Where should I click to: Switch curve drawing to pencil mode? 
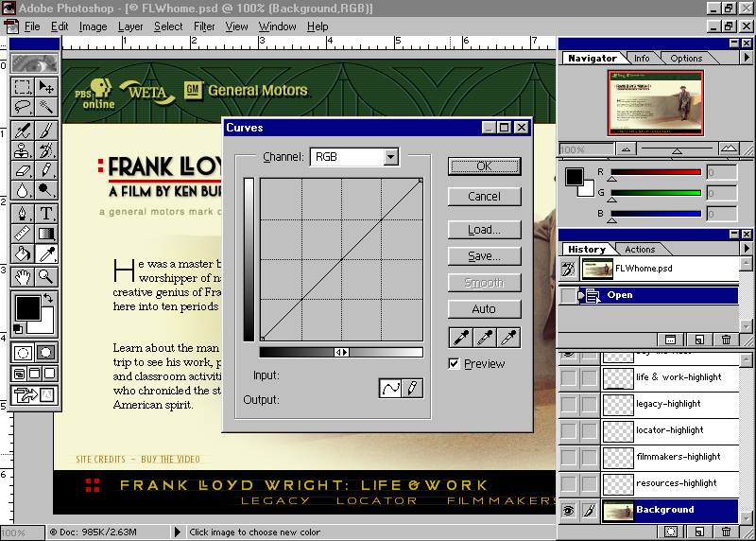(x=412, y=388)
